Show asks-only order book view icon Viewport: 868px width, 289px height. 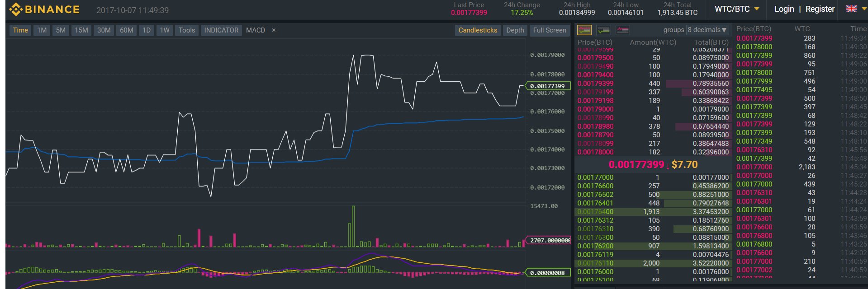coord(622,30)
